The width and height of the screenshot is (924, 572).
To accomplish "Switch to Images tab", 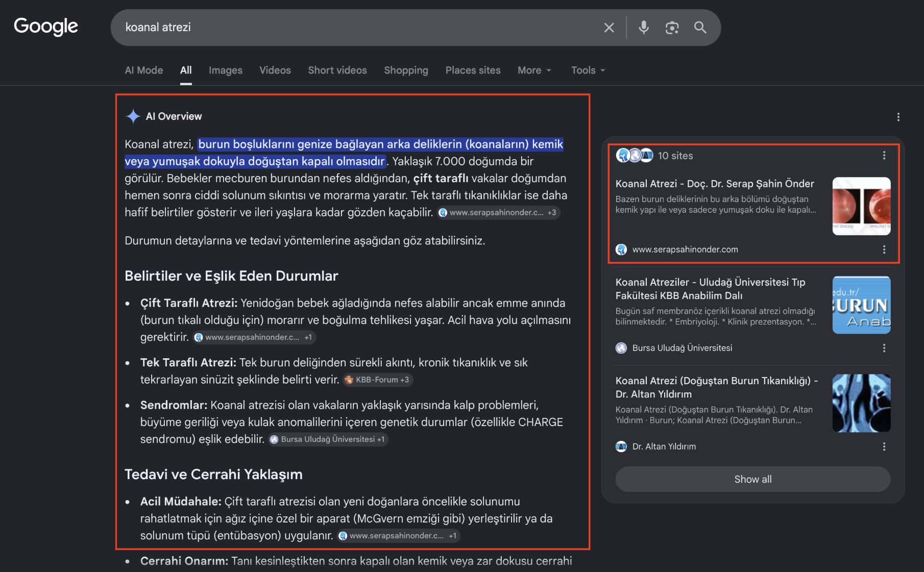I will pos(226,70).
